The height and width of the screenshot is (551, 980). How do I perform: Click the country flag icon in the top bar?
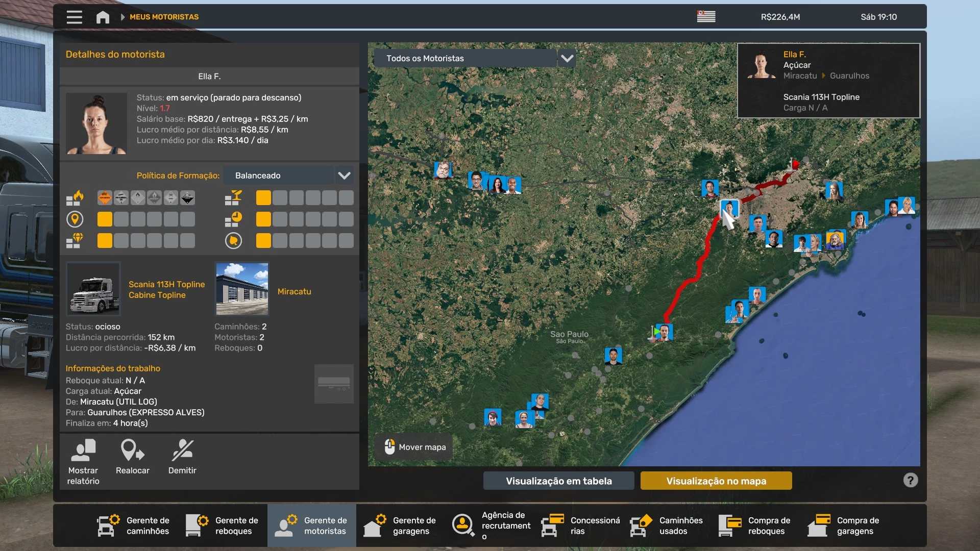706,17
